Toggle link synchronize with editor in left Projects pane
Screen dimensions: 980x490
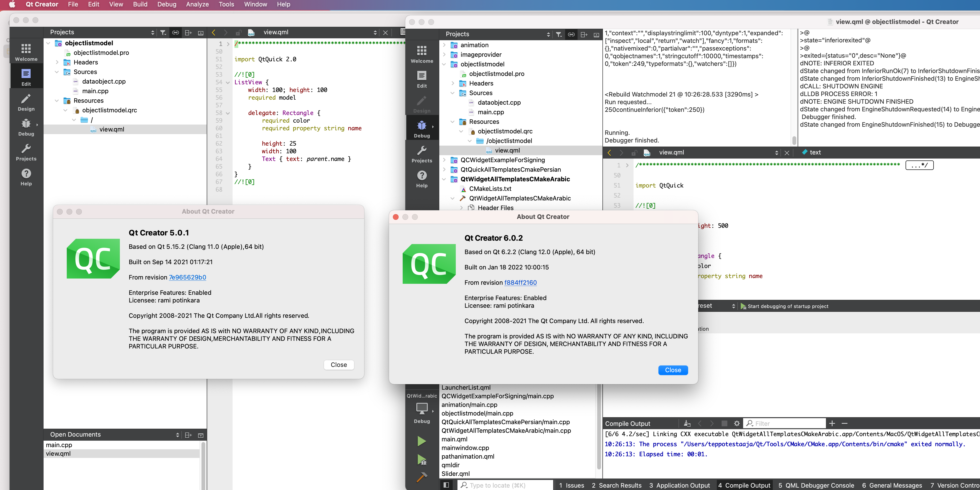tap(175, 32)
